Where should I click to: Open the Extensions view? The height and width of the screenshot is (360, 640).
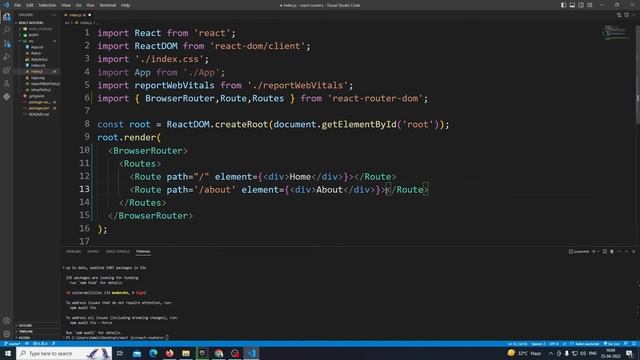[7, 70]
